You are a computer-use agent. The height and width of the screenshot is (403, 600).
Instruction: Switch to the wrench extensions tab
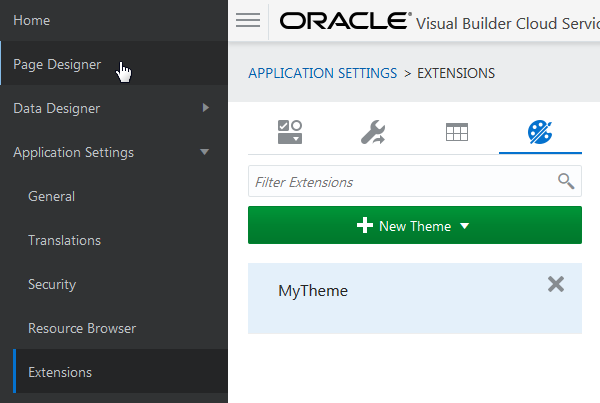point(373,132)
